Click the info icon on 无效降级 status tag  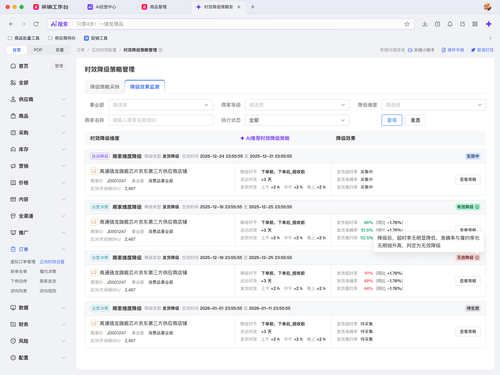(477, 258)
